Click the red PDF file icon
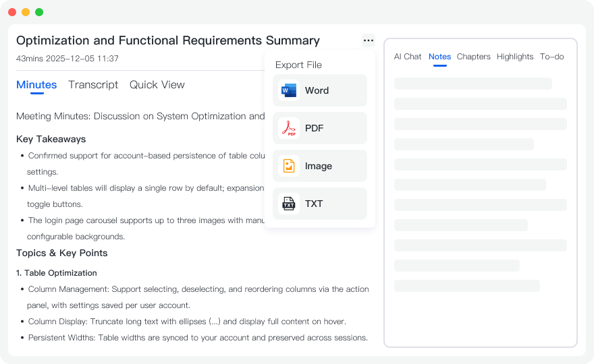The image size is (594, 364). pos(289,128)
